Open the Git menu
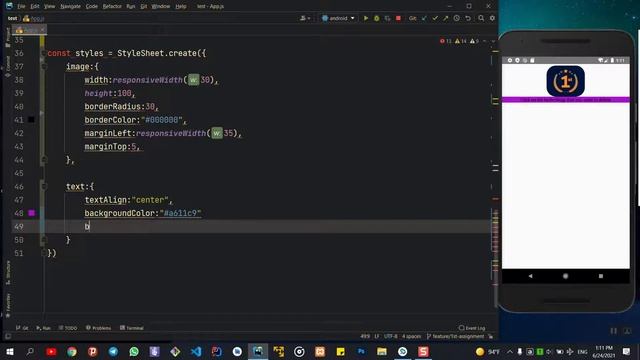This screenshot has height=360, width=640. point(144,7)
